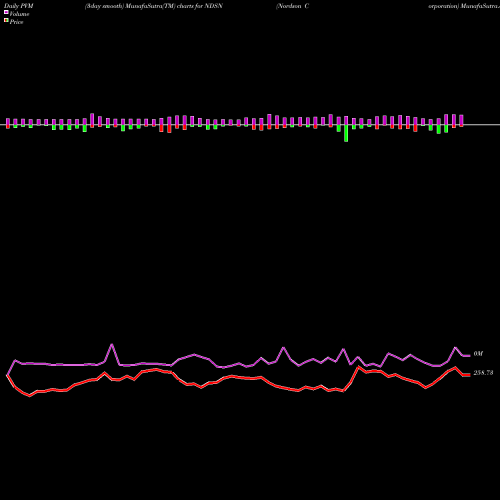Image resolution: width=500 pixels, height=500 pixels.
Task: Click the NDSN chart heading text
Action: pos(154,6)
